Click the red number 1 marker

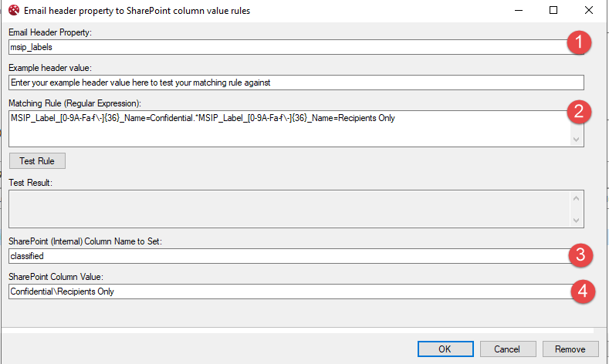pos(579,43)
